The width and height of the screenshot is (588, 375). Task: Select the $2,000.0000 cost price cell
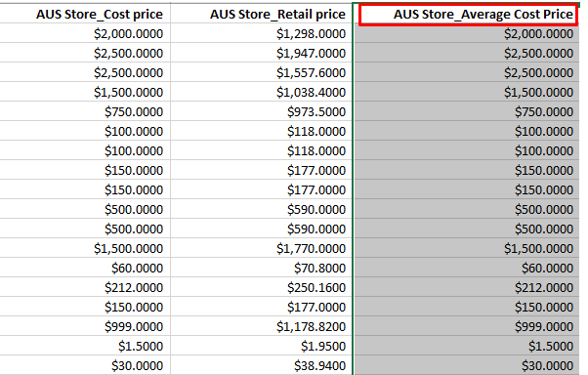[x=85, y=33]
